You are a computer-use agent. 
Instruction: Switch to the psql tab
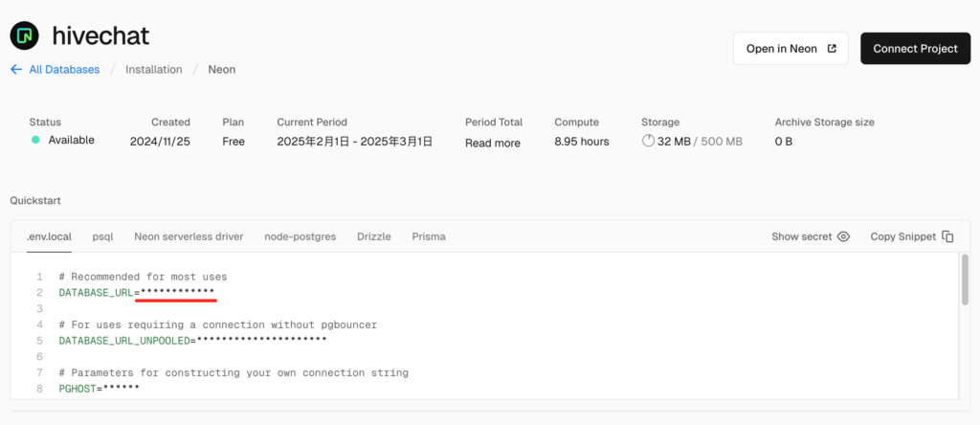tap(102, 236)
